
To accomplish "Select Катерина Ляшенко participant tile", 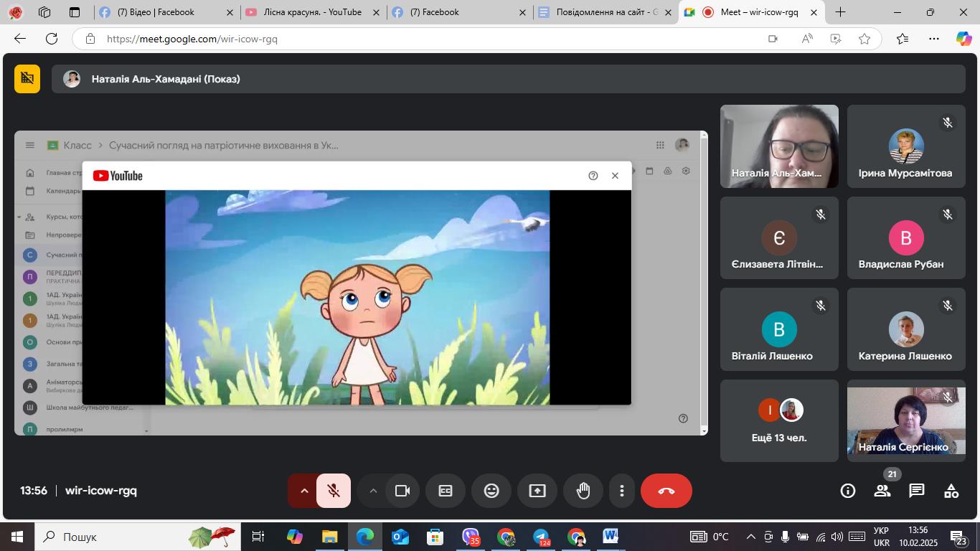I will tap(906, 329).
